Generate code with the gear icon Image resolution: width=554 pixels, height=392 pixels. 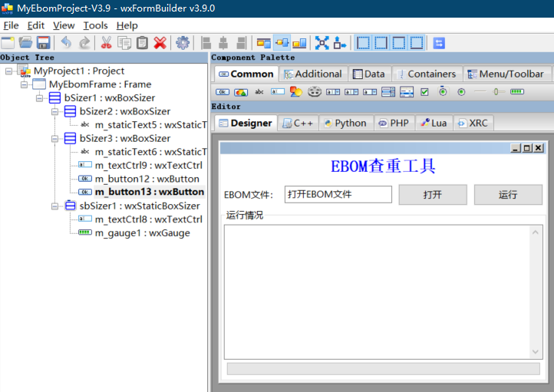click(x=183, y=43)
